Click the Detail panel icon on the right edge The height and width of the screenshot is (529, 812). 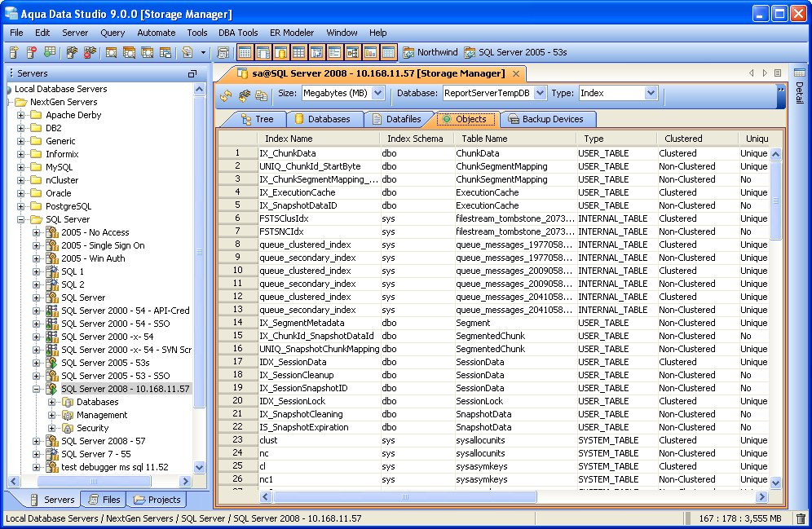tap(800, 73)
